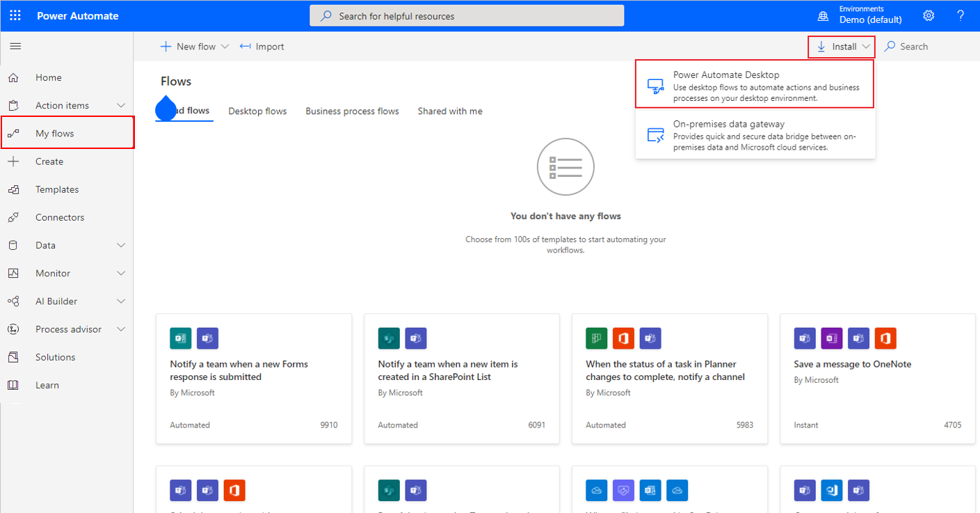Select Power Automate Desktop install option

pos(755,84)
